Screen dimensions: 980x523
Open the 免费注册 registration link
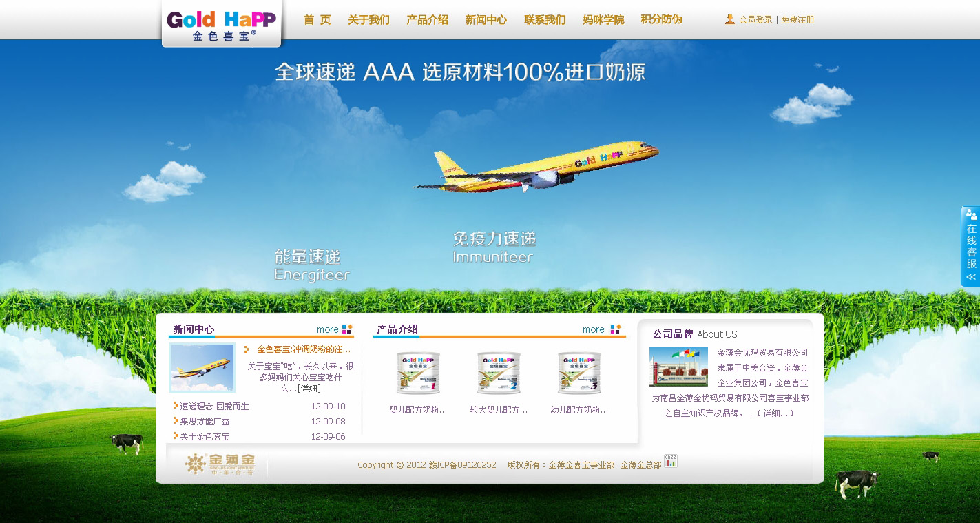click(797, 20)
